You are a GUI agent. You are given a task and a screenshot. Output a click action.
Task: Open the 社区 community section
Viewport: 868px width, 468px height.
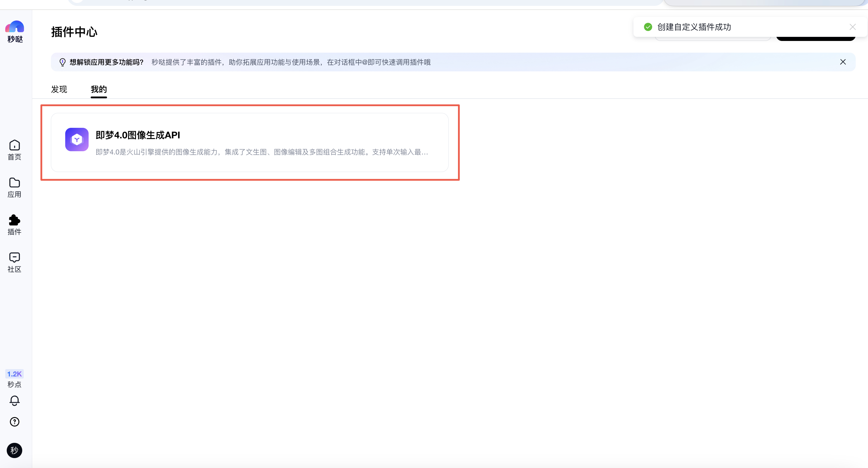tap(15, 262)
